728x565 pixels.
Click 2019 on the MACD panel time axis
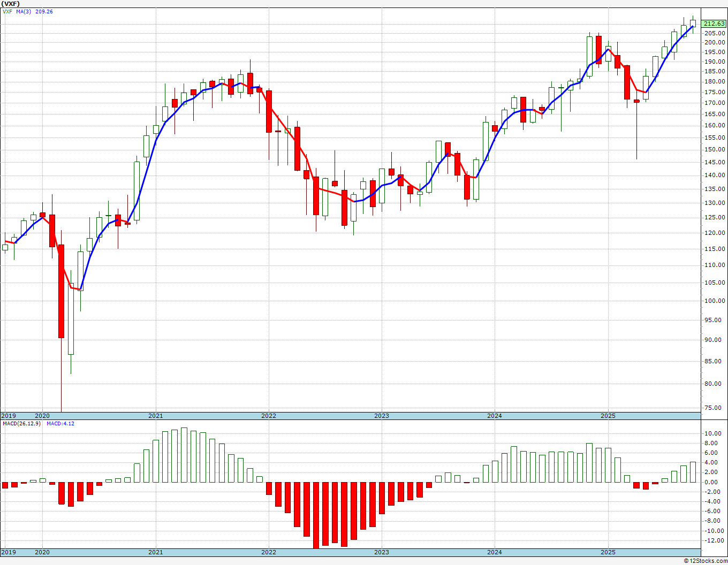9,552
